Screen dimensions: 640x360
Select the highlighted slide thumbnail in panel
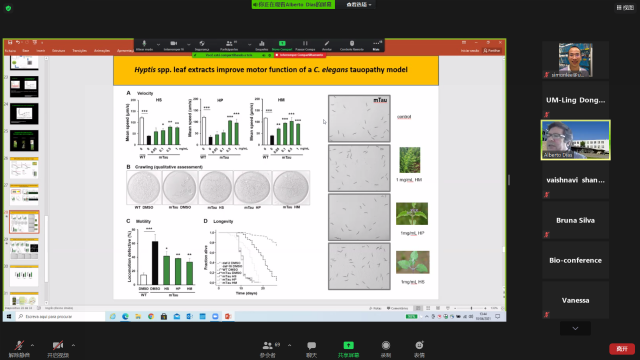click(24, 222)
